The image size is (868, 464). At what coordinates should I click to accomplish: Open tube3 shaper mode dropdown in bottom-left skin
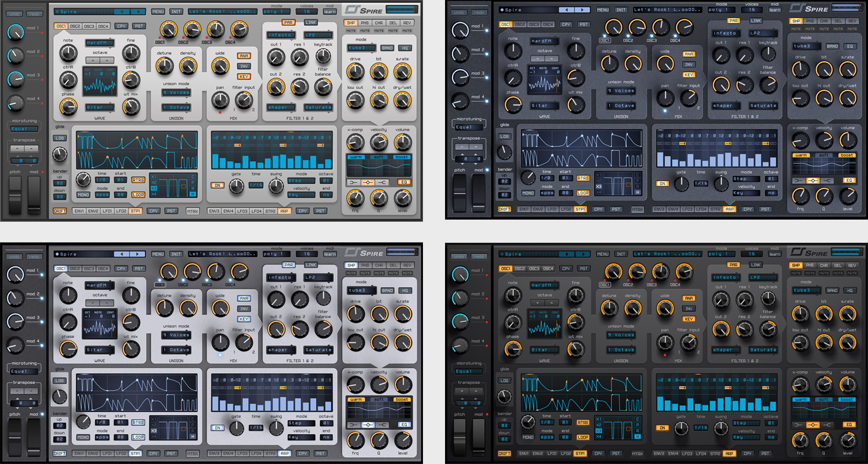point(361,290)
